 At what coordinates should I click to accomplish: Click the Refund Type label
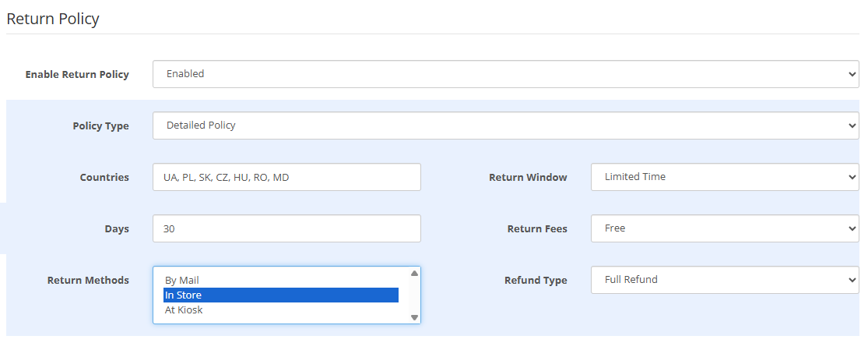click(536, 281)
